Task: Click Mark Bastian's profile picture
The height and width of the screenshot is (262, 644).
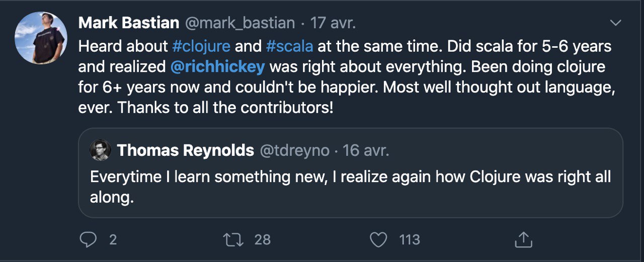Action: (41, 38)
